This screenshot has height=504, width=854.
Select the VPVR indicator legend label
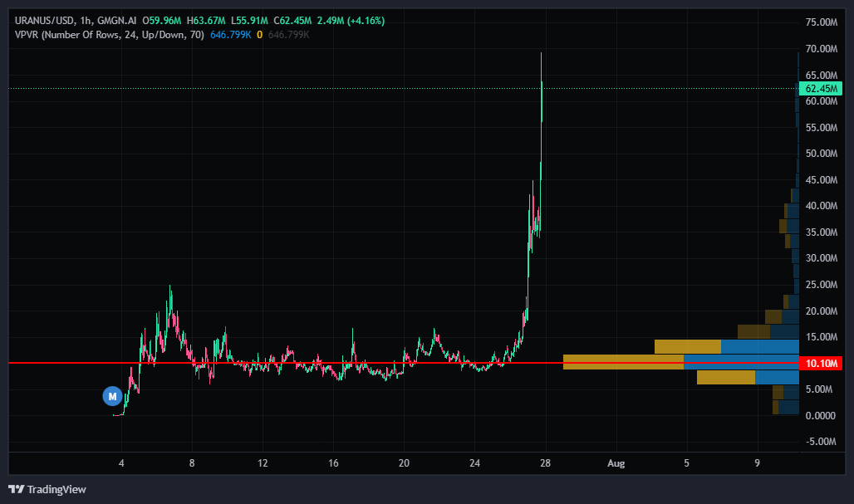pos(110,35)
